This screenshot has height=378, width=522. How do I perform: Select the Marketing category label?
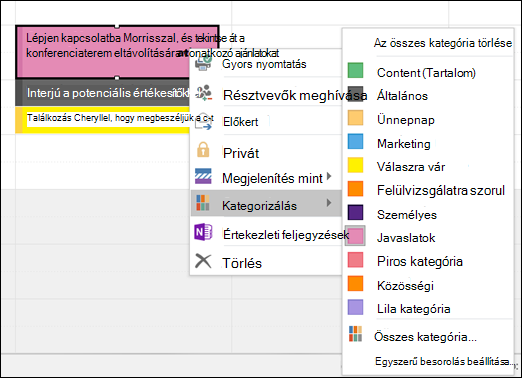tap(404, 144)
